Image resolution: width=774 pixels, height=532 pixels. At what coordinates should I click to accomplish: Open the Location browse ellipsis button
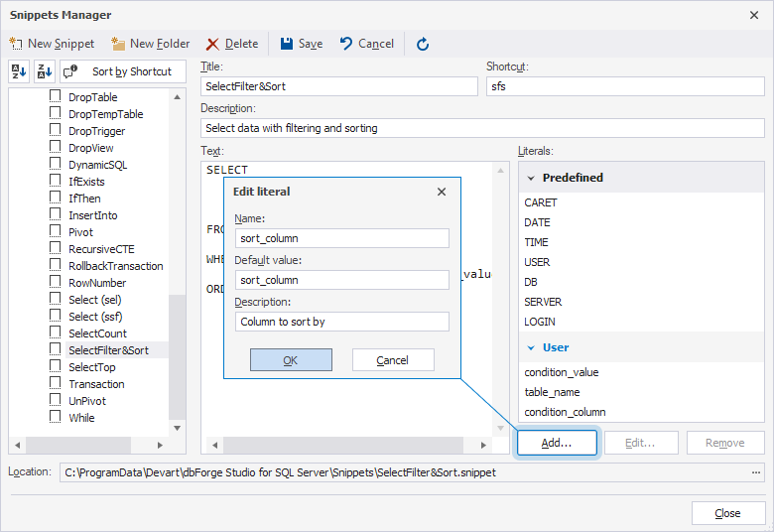tap(757, 472)
